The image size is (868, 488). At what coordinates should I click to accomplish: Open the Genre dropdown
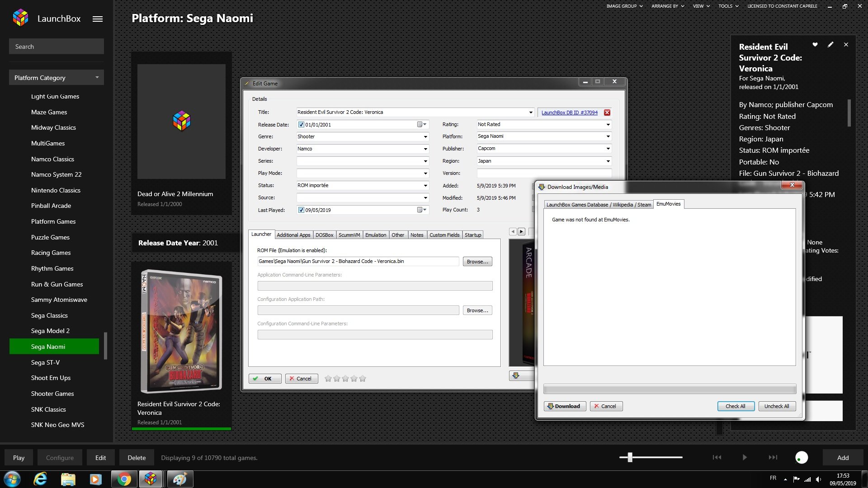coord(425,137)
